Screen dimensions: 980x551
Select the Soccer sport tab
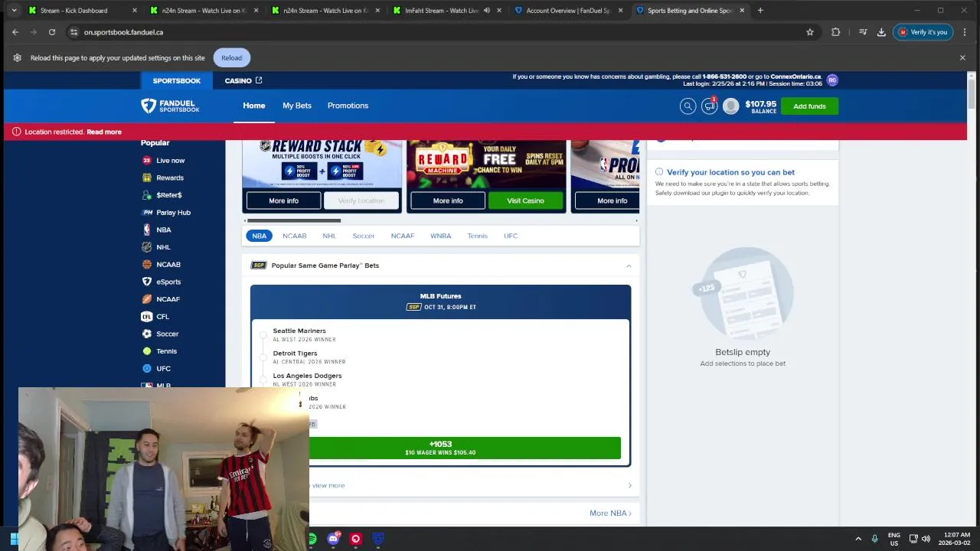click(x=364, y=236)
